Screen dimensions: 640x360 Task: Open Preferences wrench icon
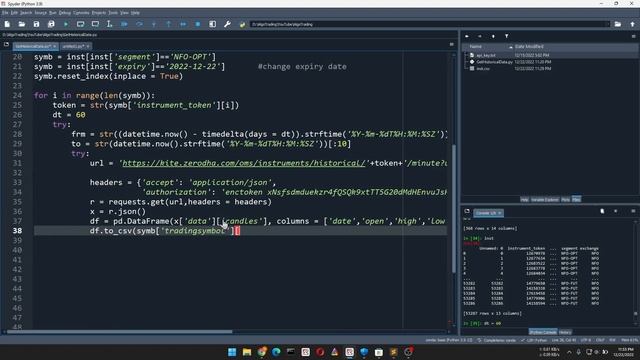coord(227,24)
